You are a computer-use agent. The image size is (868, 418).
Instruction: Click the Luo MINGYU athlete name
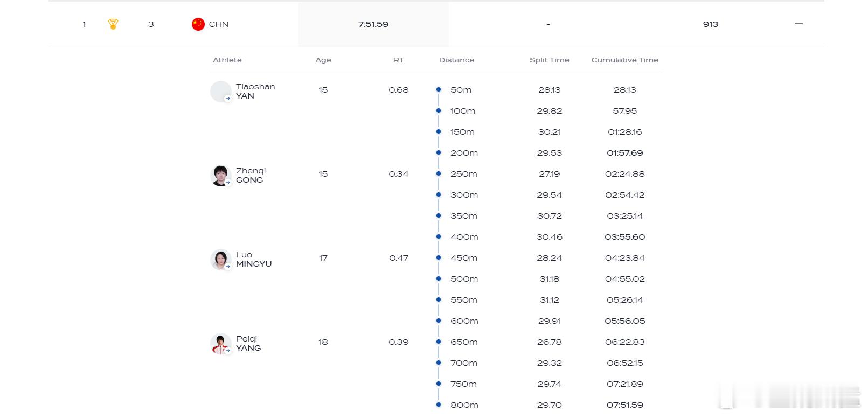pyautogui.click(x=254, y=259)
